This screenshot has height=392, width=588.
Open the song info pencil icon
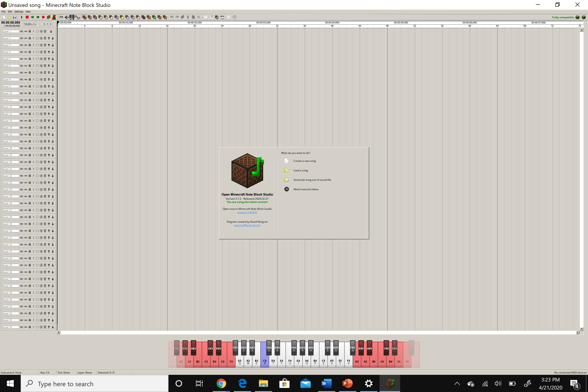[x=211, y=17]
